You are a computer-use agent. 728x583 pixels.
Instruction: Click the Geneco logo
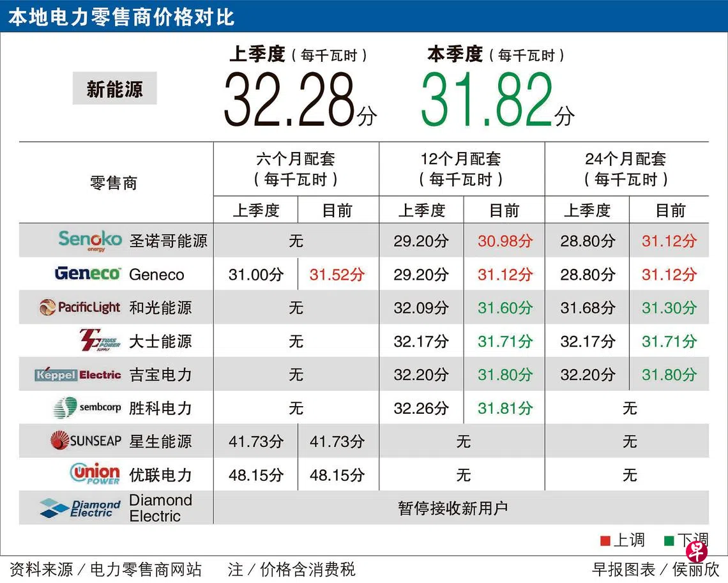(x=87, y=274)
